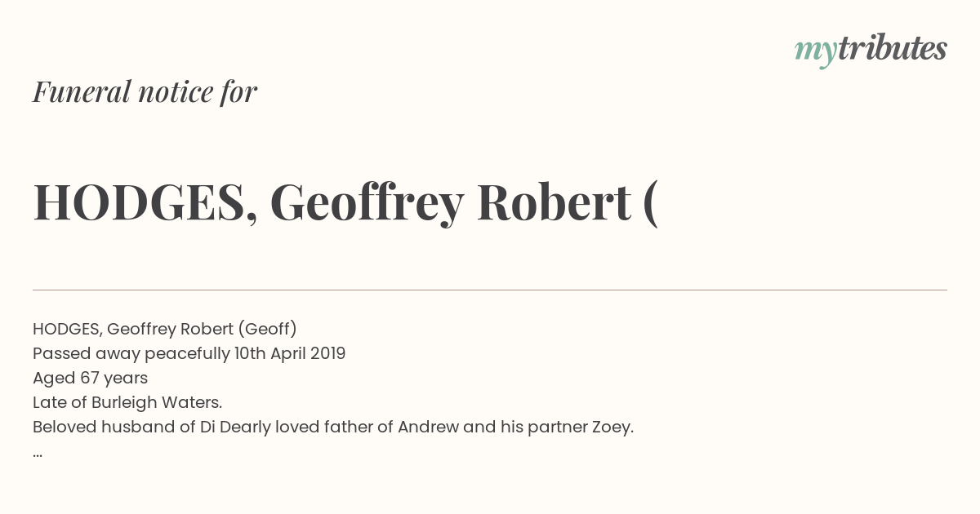980x514 pixels.
Task: Expand the truncated text via ellipsis
Action: pyautogui.click(x=38, y=454)
